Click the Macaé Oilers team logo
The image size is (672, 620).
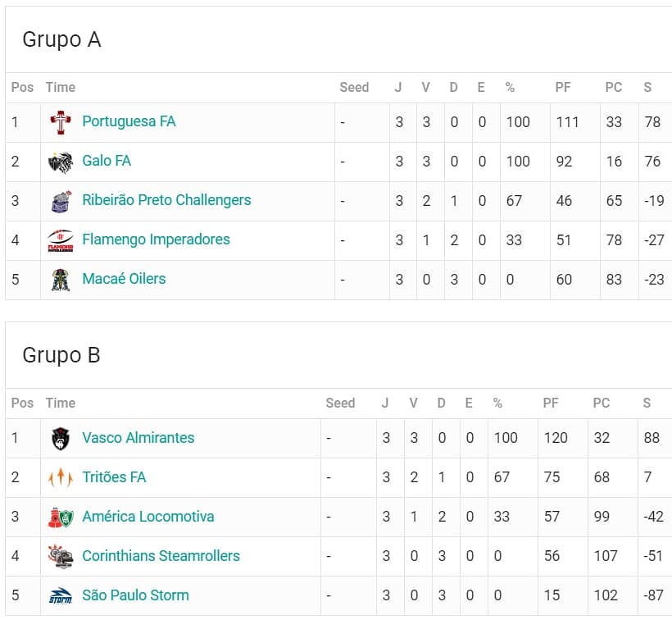point(61,280)
